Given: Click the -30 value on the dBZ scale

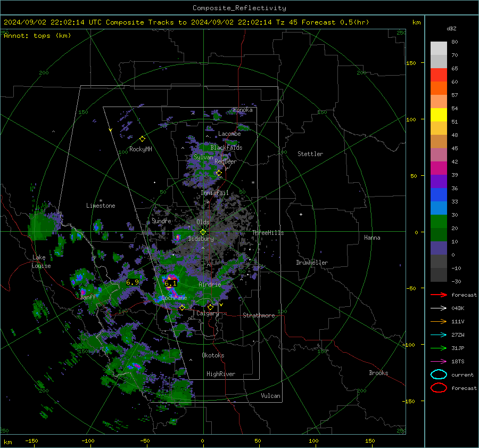Looking at the screenshot, I should click(x=456, y=282).
